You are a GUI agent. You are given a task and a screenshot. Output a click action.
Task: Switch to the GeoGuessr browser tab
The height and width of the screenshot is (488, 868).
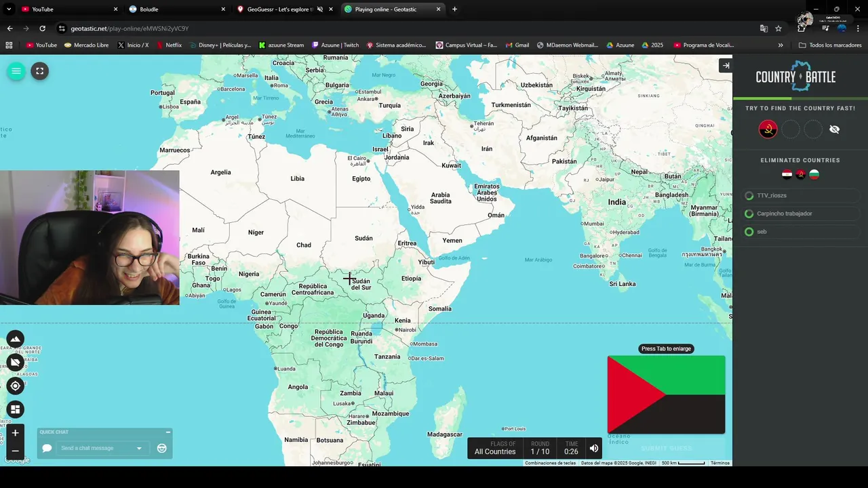tap(285, 9)
